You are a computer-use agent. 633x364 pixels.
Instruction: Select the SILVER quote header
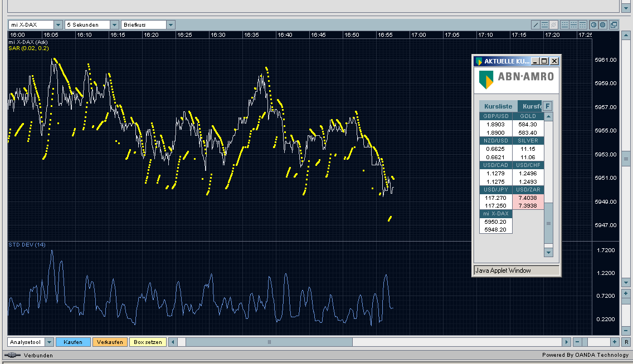click(x=528, y=141)
